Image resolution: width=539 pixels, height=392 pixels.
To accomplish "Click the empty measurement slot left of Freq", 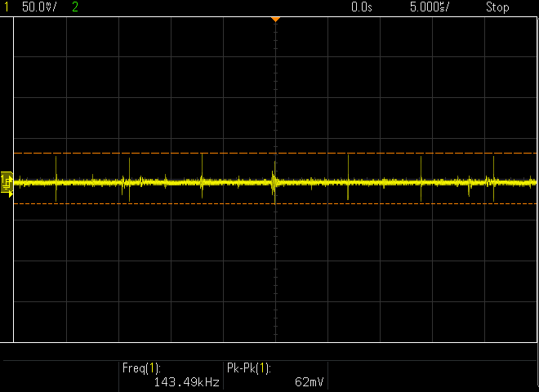I will tap(61, 374).
